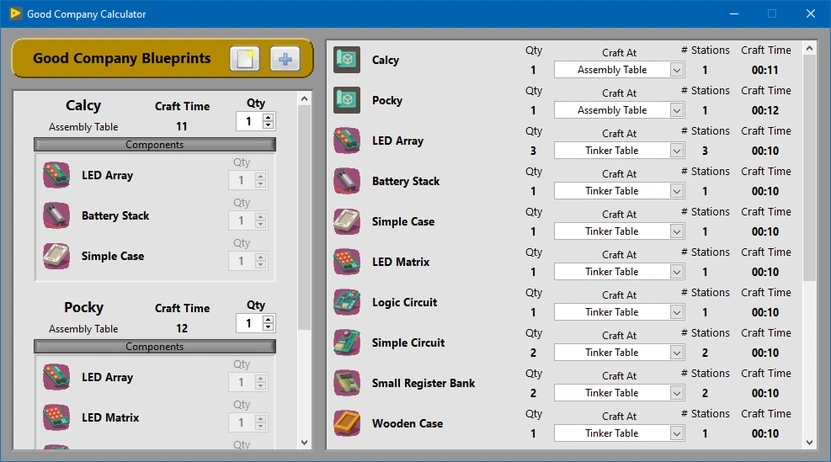This screenshot has height=462, width=831.
Task: Click the Pocky blueprint icon in results list
Action: [347, 100]
